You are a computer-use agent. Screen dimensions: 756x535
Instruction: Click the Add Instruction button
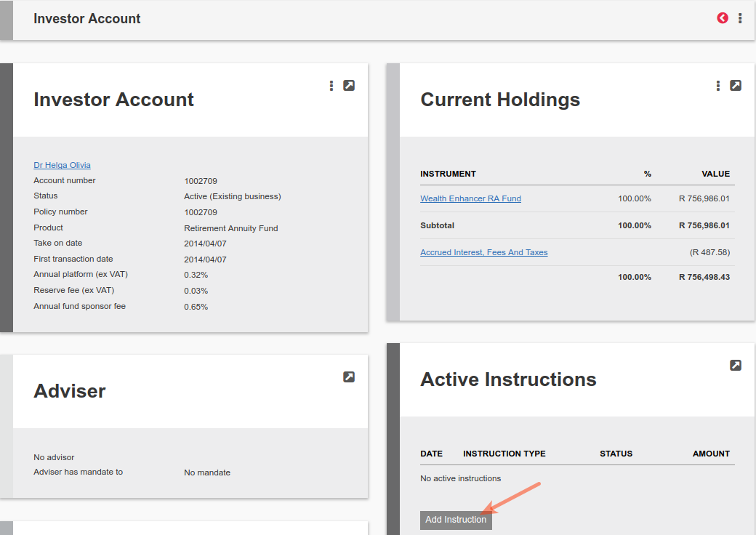point(456,520)
